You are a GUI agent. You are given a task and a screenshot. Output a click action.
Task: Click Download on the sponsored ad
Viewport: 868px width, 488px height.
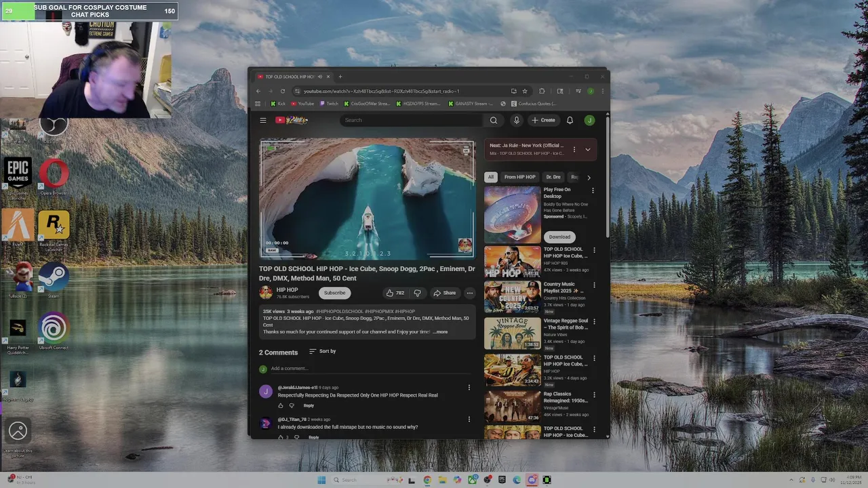(x=559, y=237)
